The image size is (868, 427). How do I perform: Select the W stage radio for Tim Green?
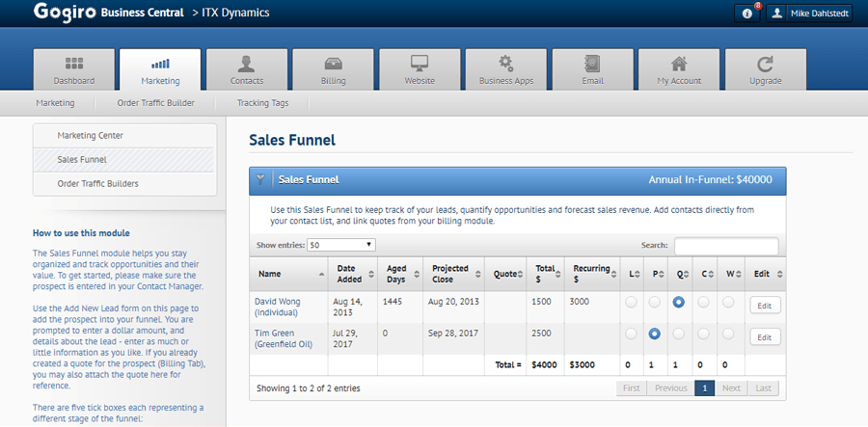point(728,334)
